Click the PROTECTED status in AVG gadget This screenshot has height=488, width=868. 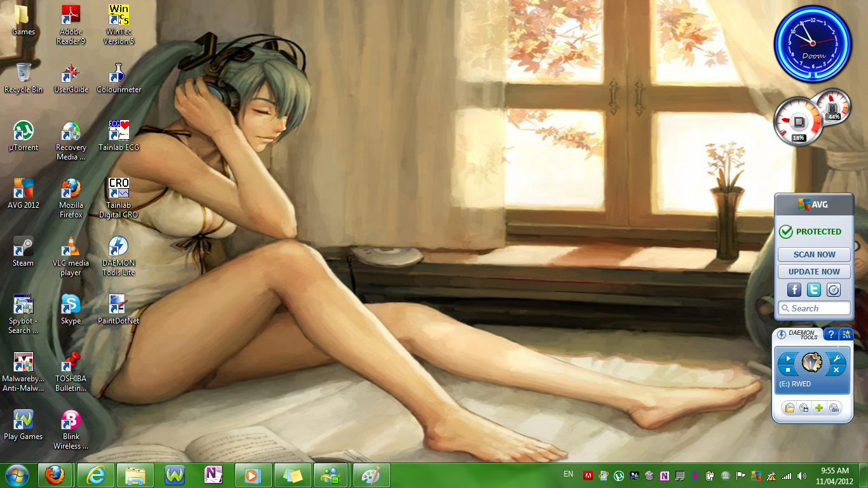coord(811,231)
